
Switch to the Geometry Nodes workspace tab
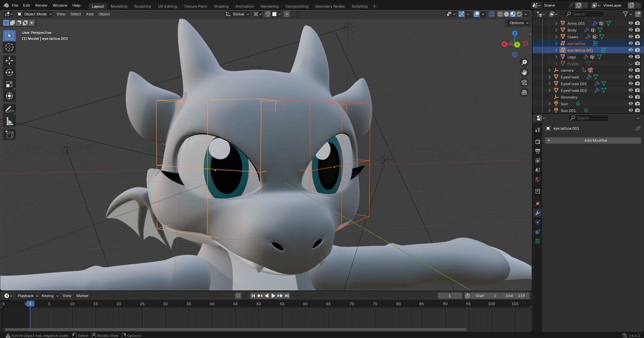pos(330,6)
